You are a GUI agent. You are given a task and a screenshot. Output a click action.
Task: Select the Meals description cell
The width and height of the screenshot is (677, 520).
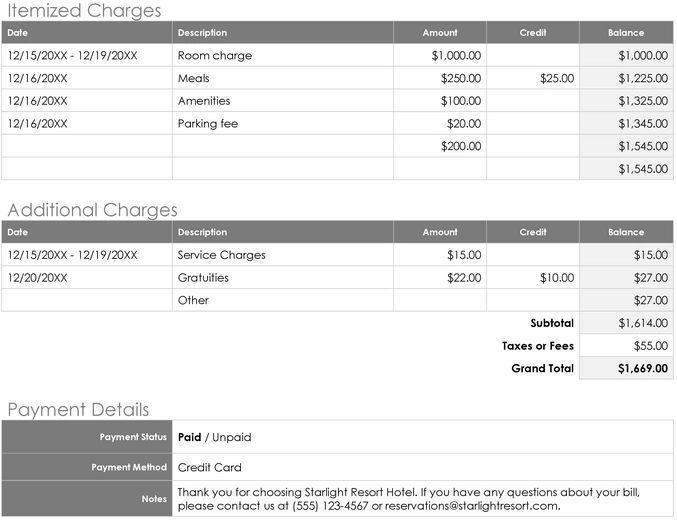283,78
